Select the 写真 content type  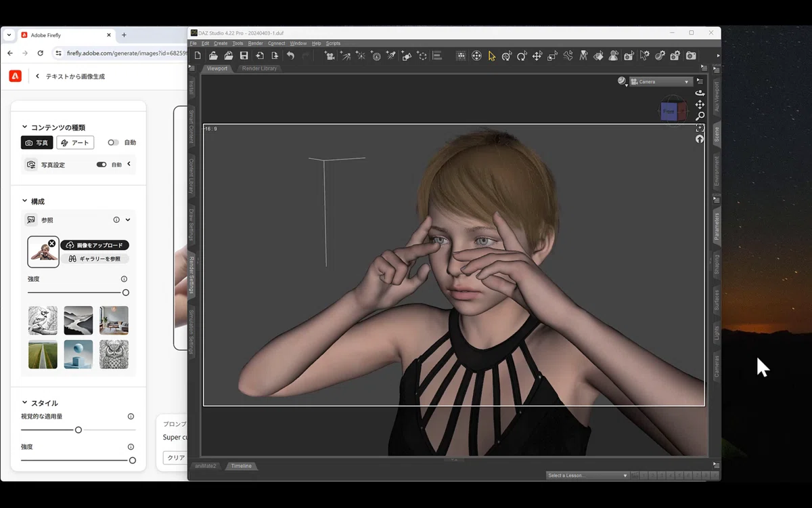(37, 143)
